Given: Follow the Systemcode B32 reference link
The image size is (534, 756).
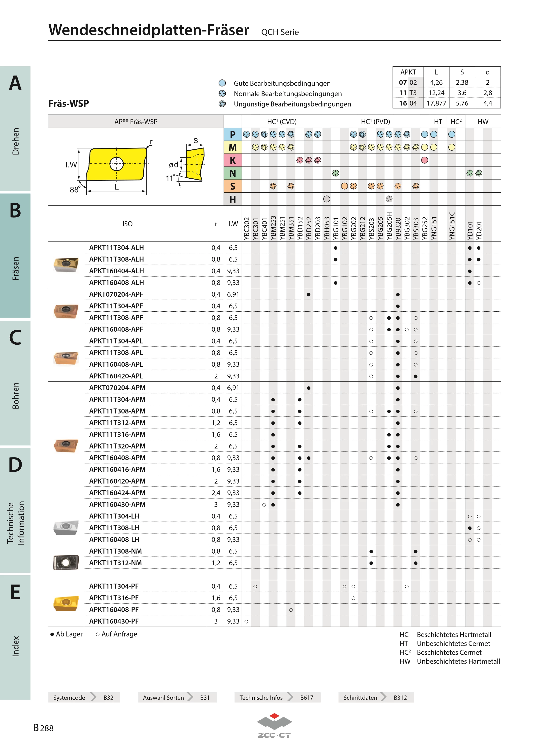Looking at the screenshot, I should 84,697.
